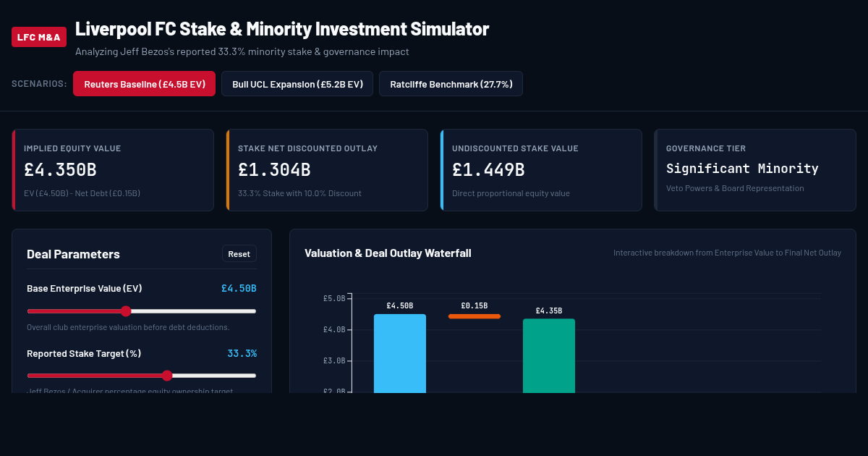Click the 'Overall club enterprise valuation before debt deductions' hint
Screen dimensions: 868x456
click(128, 327)
